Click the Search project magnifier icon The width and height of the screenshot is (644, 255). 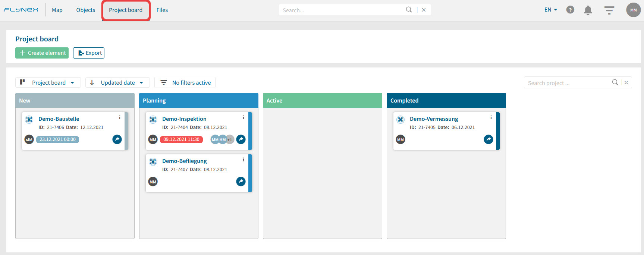click(x=615, y=82)
